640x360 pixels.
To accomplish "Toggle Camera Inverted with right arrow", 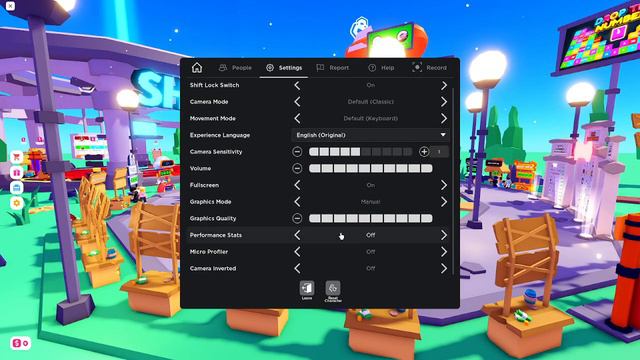I will [444, 269].
